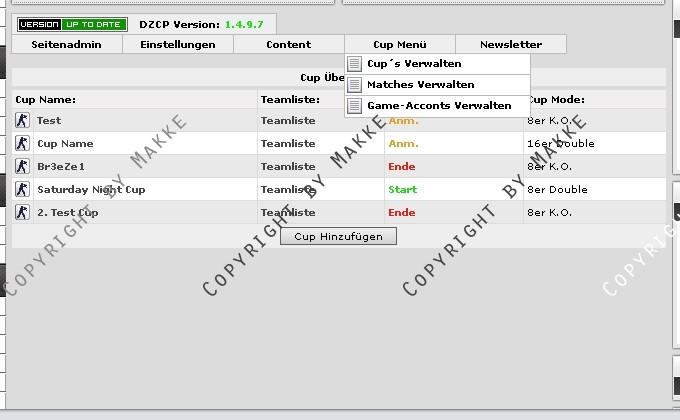Open the Newsletter menu
680x420 pixels.
point(511,45)
